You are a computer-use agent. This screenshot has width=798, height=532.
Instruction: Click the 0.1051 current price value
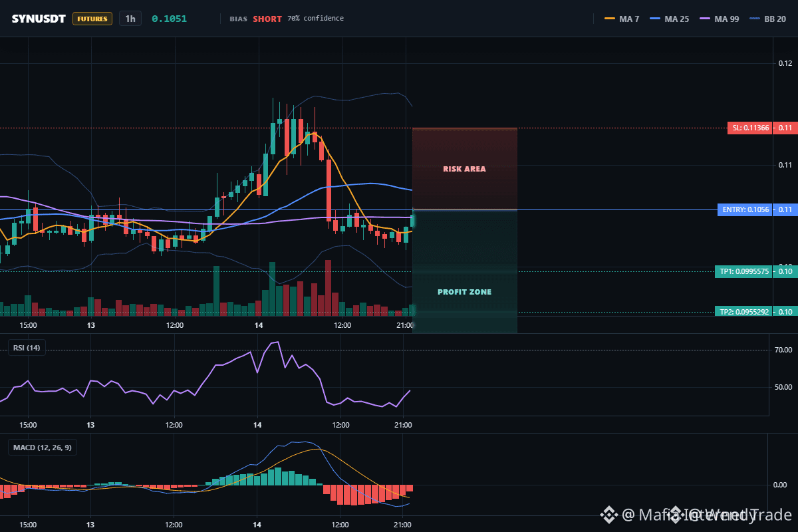(170, 19)
